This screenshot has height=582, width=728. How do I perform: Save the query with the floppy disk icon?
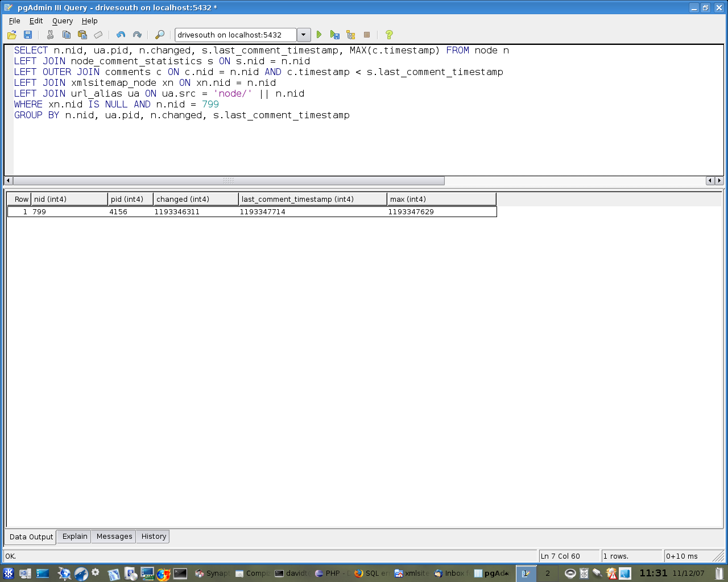pos(27,35)
